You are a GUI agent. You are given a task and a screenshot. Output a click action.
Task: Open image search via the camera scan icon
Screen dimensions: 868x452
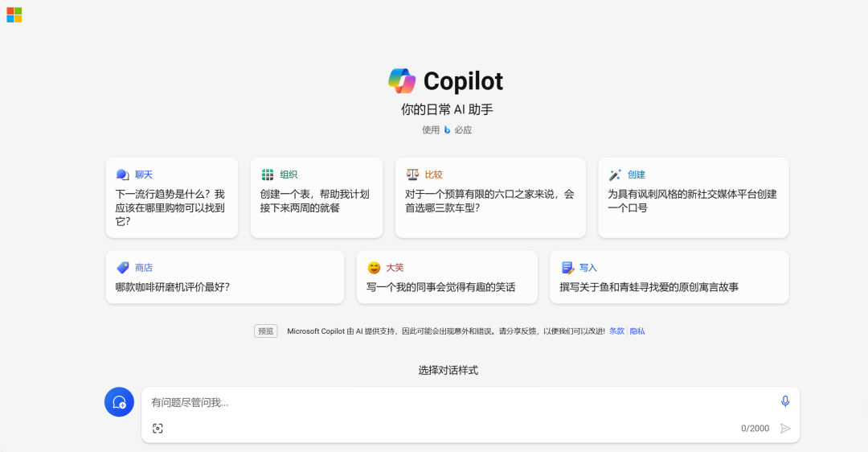(x=158, y=428)
